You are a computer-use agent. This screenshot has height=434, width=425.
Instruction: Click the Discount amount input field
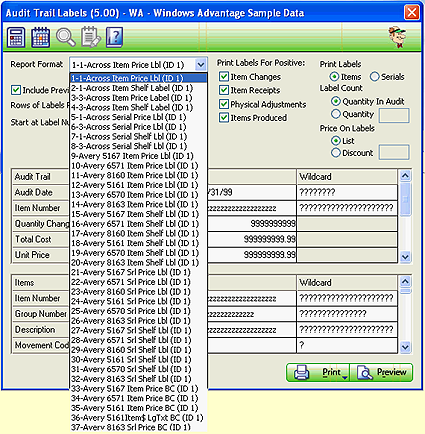click(394, 152)
